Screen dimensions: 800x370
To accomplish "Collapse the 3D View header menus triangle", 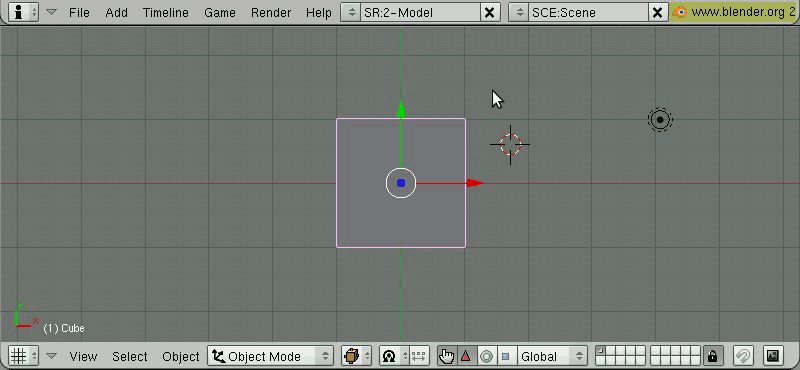I will coord(51,356).
